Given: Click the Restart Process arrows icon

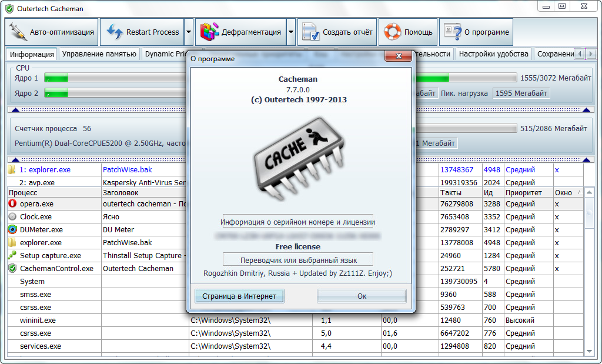Looking at the screenshot, I should point(115,32).
